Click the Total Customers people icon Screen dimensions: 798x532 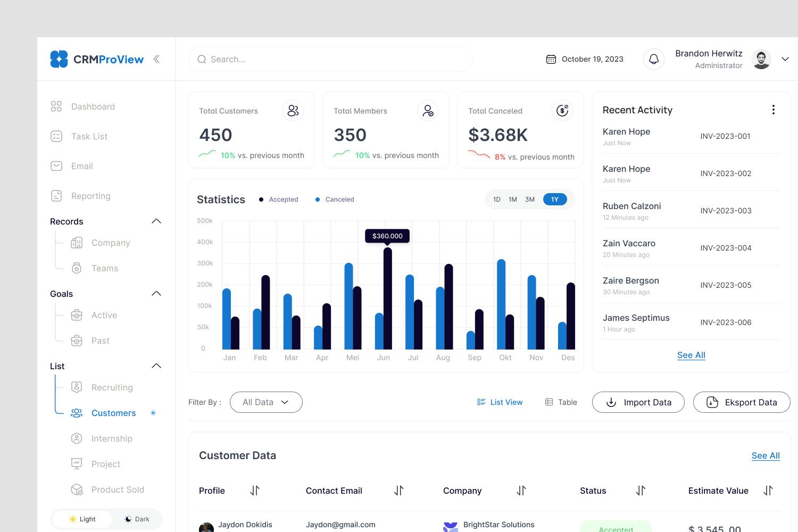(293, 111)
